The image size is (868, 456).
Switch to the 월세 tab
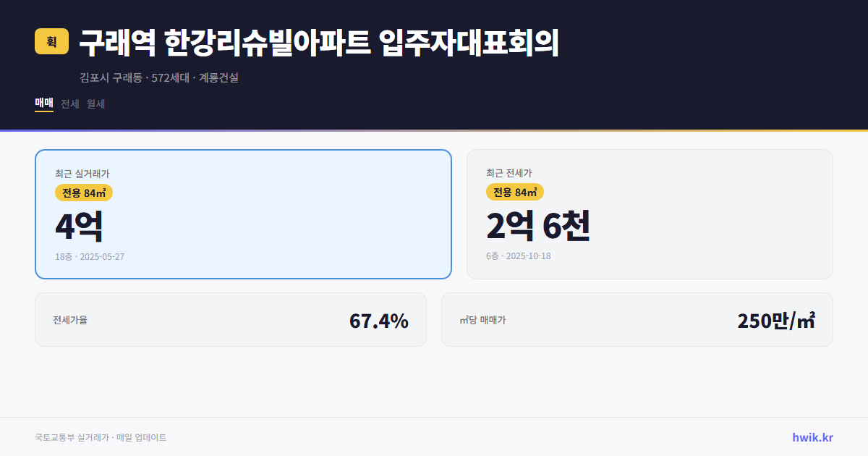[x=96, y=104]
